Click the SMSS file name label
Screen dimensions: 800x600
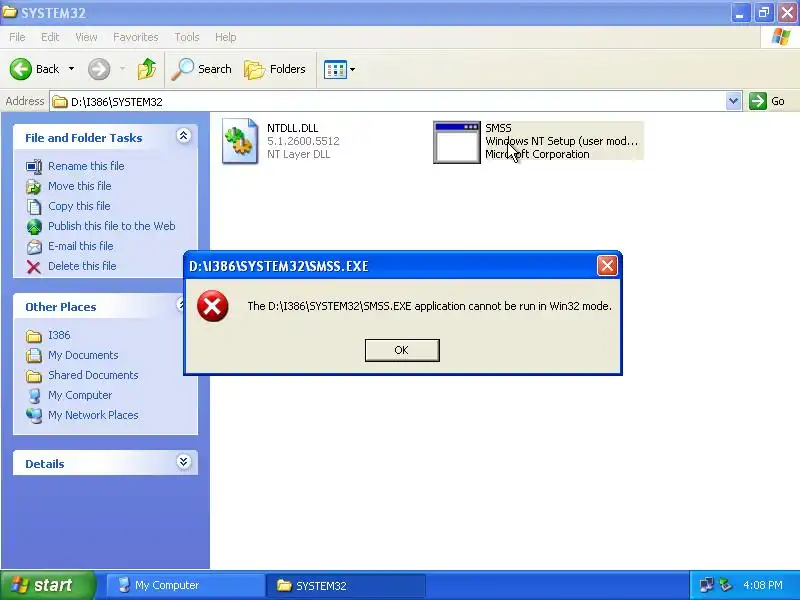[x=498, y=128]
